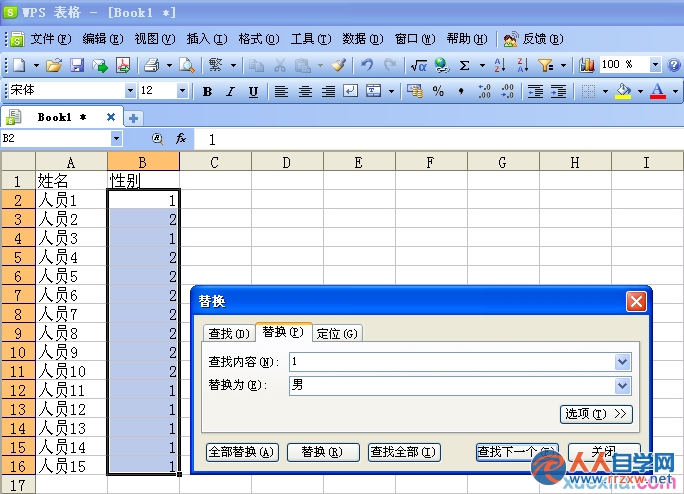
Task: Open borders dropdown arrow
Action: tap(605, 92)
